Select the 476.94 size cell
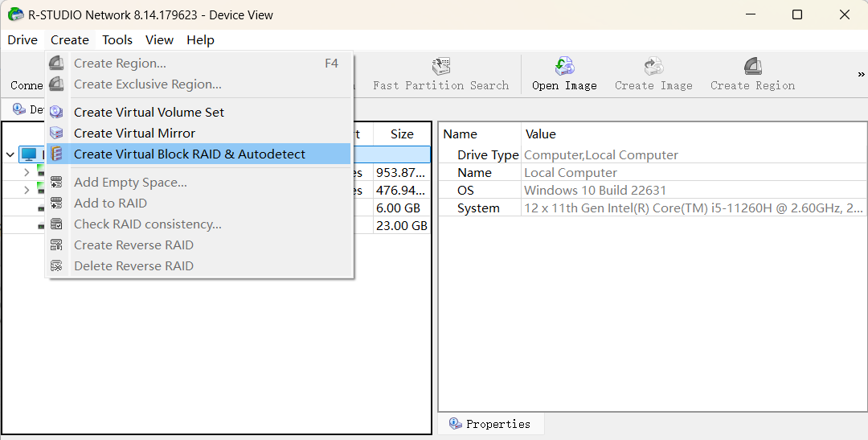The image size is (868, 440). tap(402, 190)
